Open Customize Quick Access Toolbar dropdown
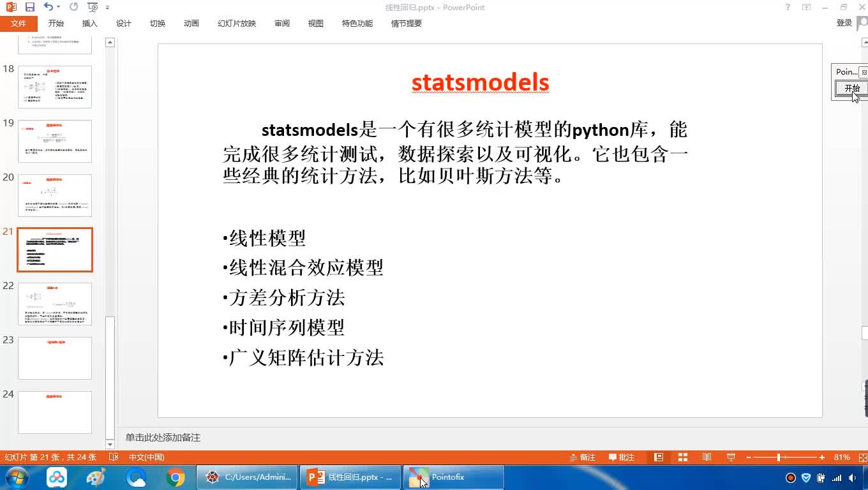 click(107, 8)
